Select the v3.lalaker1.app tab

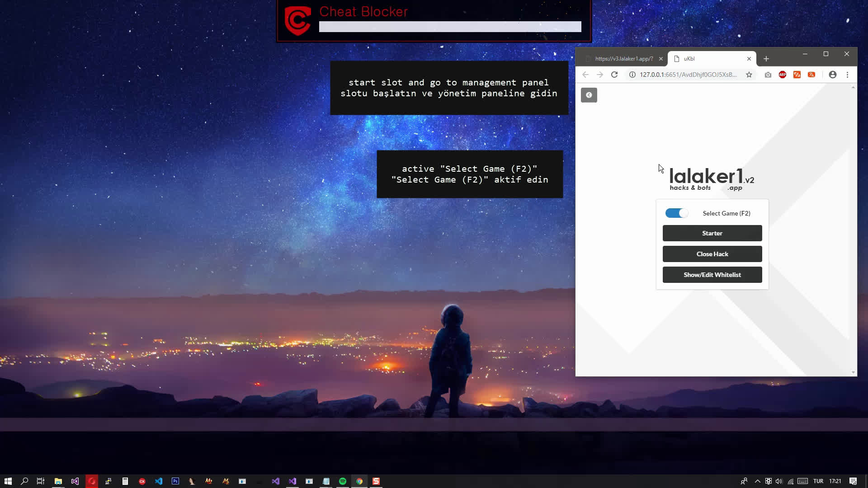click(x=623, y=58)
